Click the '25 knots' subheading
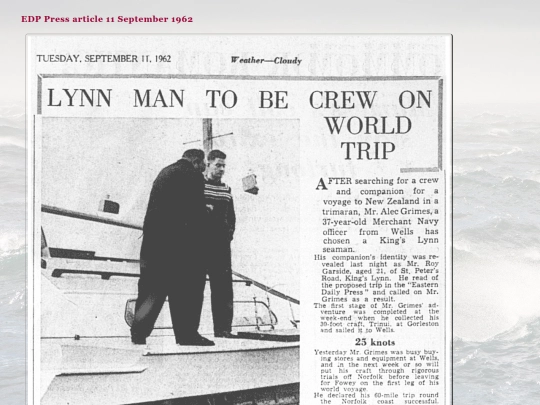Screen dimensions: 540x405 coord(375,342)
